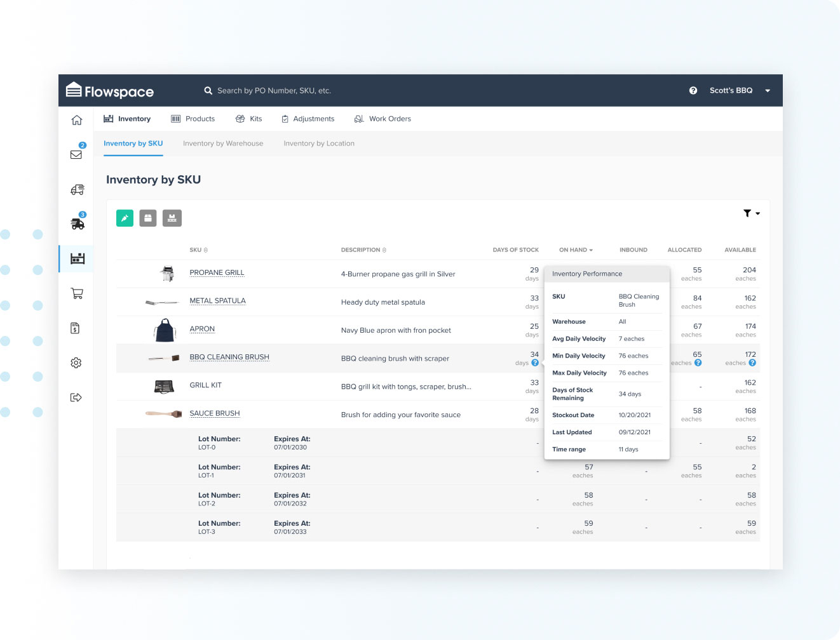Viewport: 840px width, 640px height.
Task: Open the SAUCE BRUSH SKU link
Action: (x=215, y=413)
